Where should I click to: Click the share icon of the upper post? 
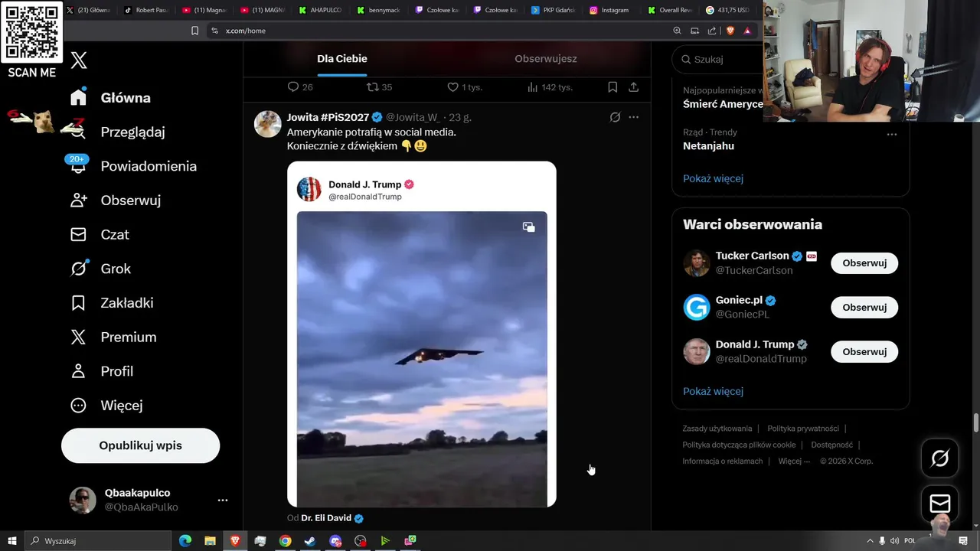click(x=634, y=87)
